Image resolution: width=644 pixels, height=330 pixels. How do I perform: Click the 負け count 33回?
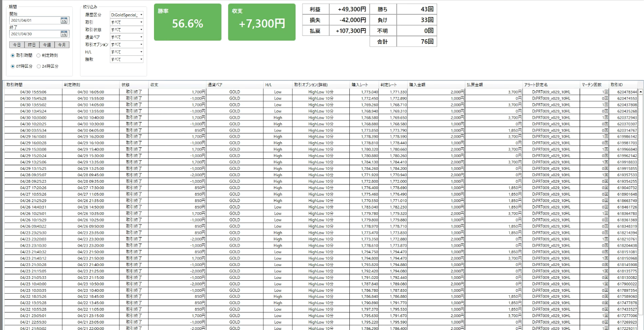tap(416, 20)
